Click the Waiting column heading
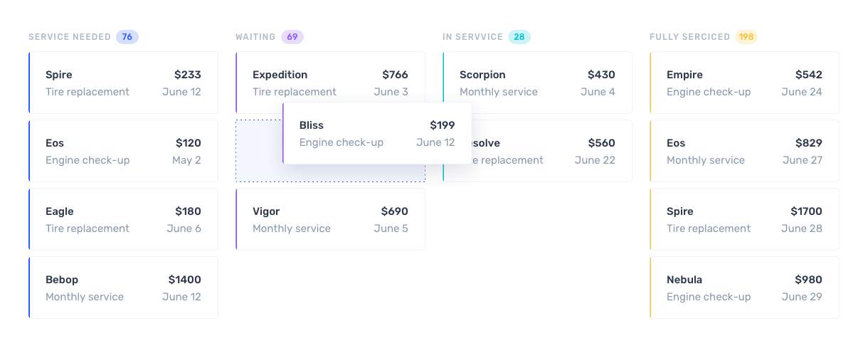 pyautogui.click(x=255, y=37)
